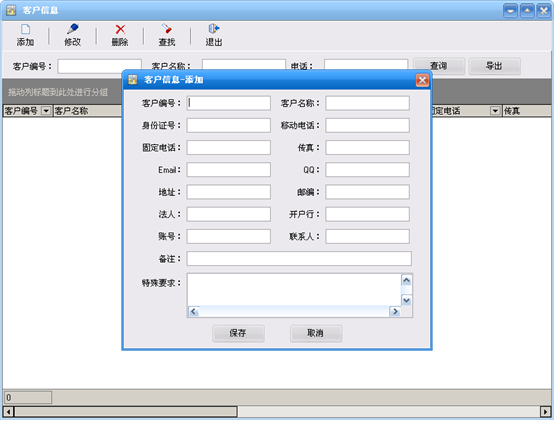Open the 客户编号 column filter dropdown
The width and height of the screenshot is (555, 421).
point(46,111)
